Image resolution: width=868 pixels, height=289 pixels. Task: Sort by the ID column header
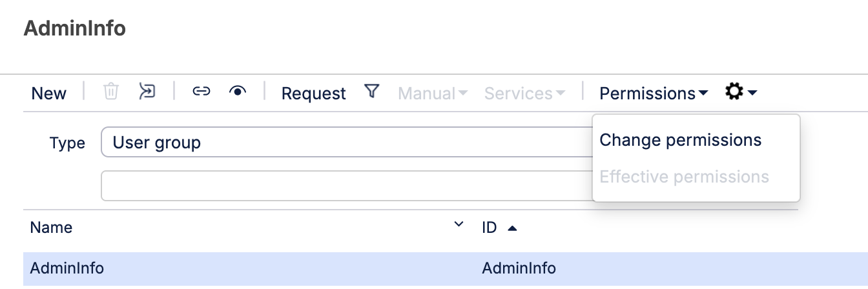click(x=490, y=228)
